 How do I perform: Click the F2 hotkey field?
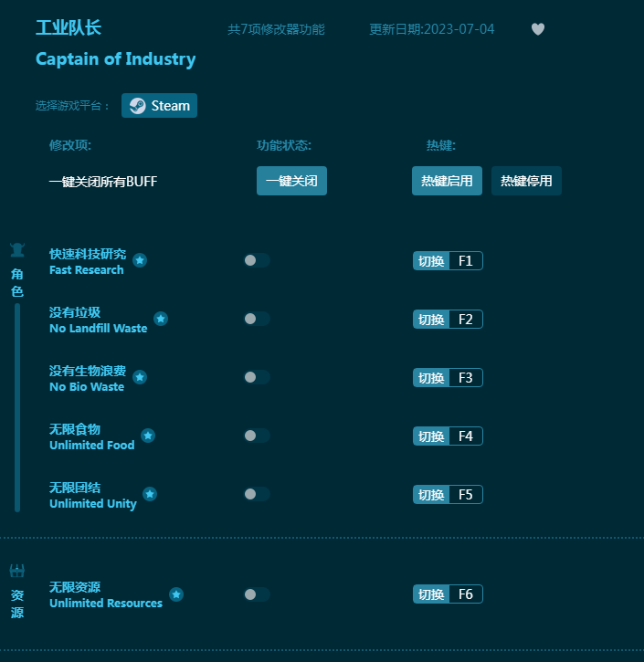466,320
